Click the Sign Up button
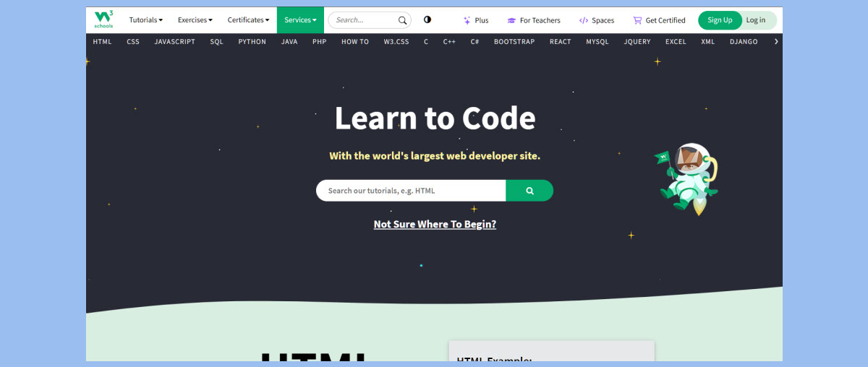This screenshot has height=367, width=868. coord(720,20)
